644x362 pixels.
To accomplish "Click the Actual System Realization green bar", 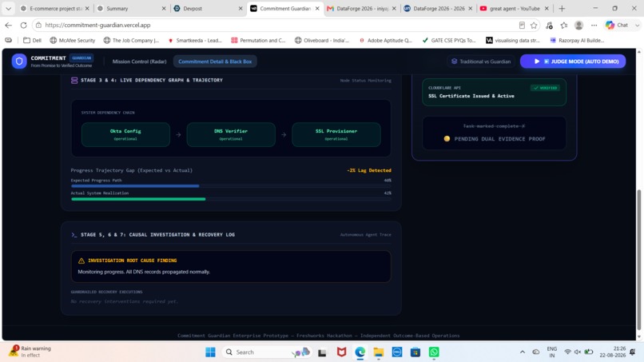I will point(138,199).
